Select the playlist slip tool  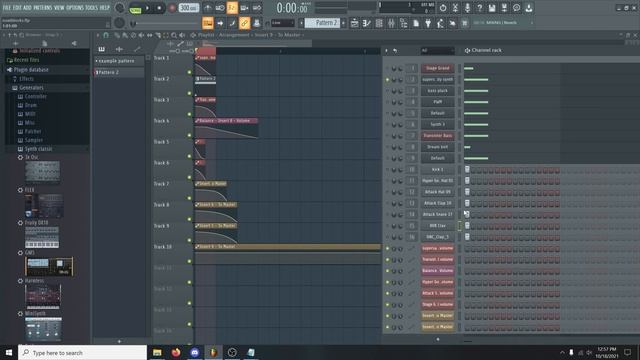point(149,36)
